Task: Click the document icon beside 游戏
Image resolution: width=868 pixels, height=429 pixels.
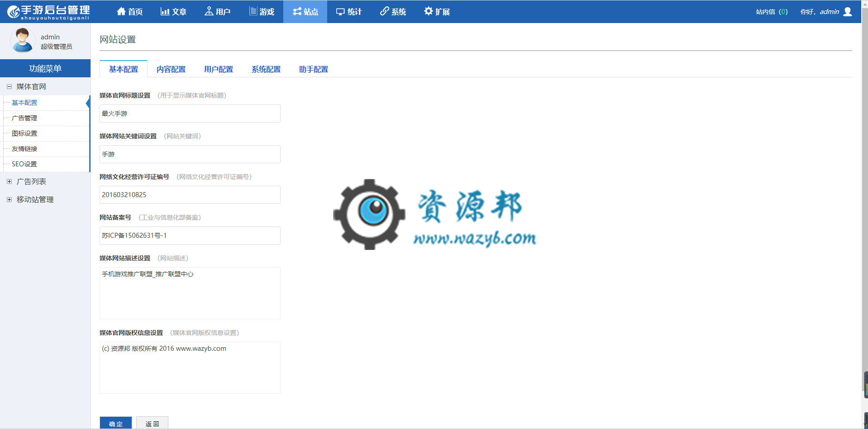Action: (x=253, y=11)
